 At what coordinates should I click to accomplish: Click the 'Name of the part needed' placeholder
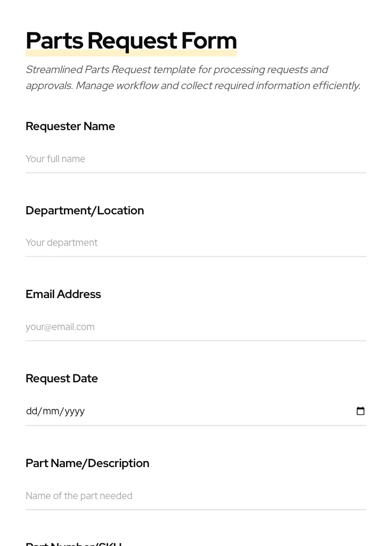(79, 496)
